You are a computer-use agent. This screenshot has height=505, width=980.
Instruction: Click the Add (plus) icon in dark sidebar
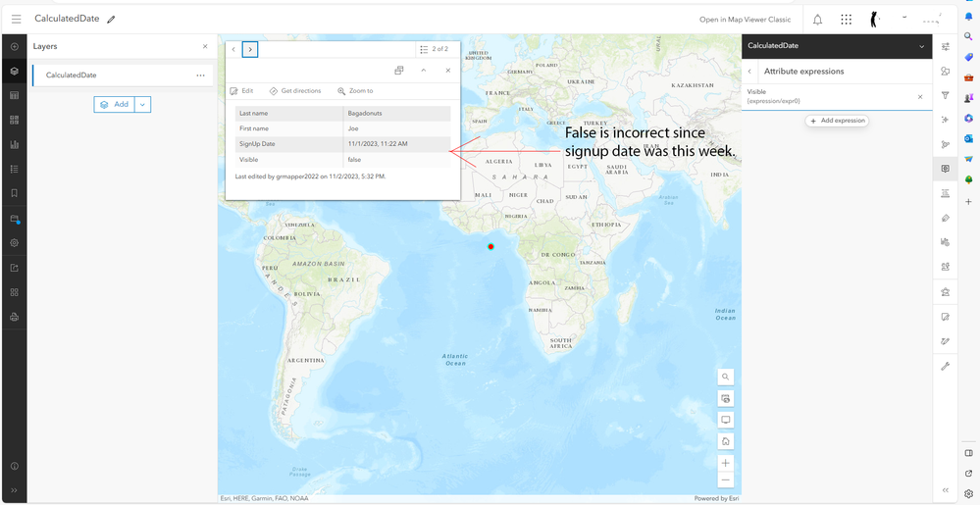tap(15, 47)
